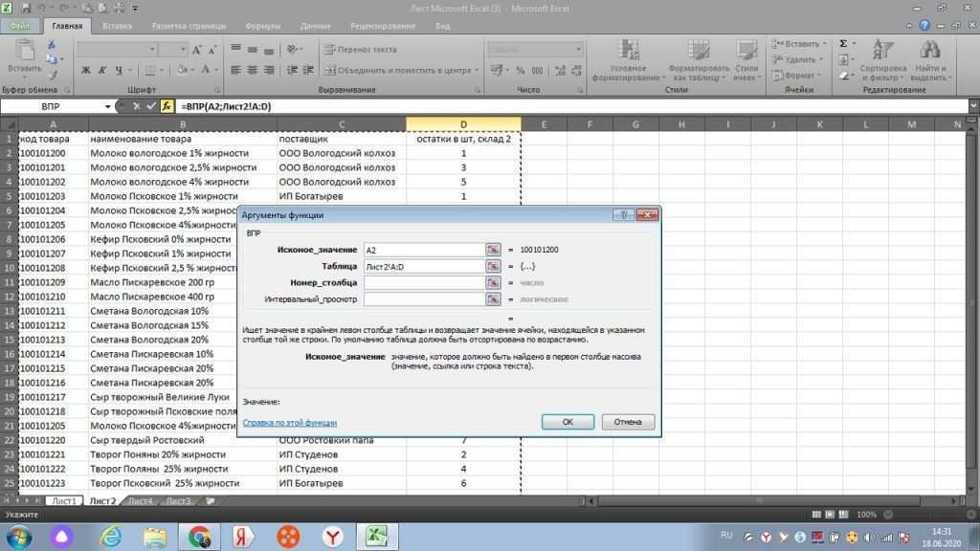Viewport: 980px width, 551px height.
Task: Click the Сортировка и фильтр icon
Action: (882, 50)
